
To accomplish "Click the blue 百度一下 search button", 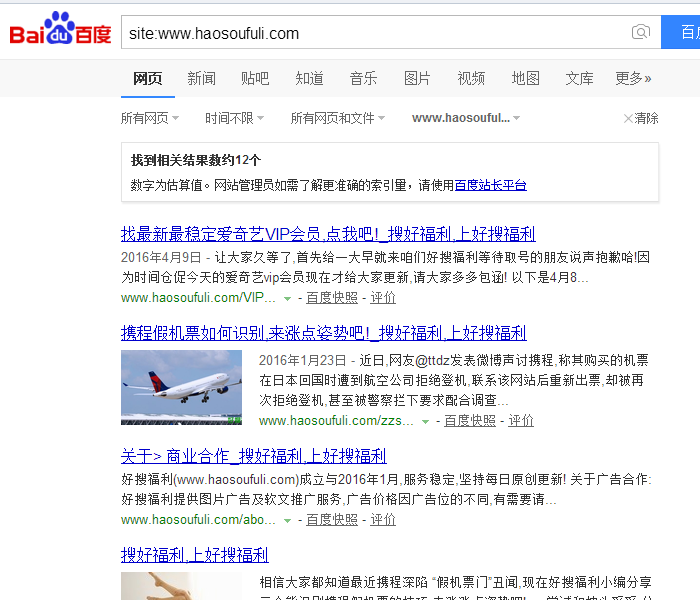I will click(x=680, y=32).
